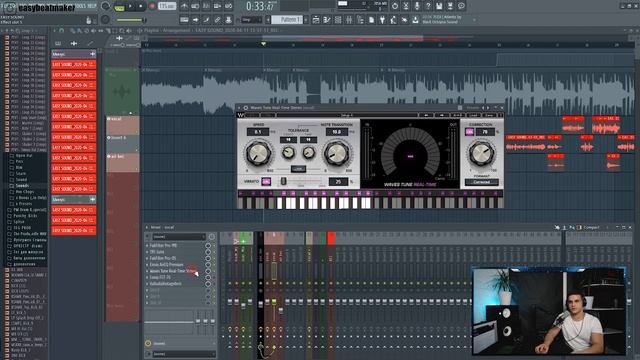Click Save in Waves plugin bar
The height and width of the screenshot is (360, 640).
489,115
